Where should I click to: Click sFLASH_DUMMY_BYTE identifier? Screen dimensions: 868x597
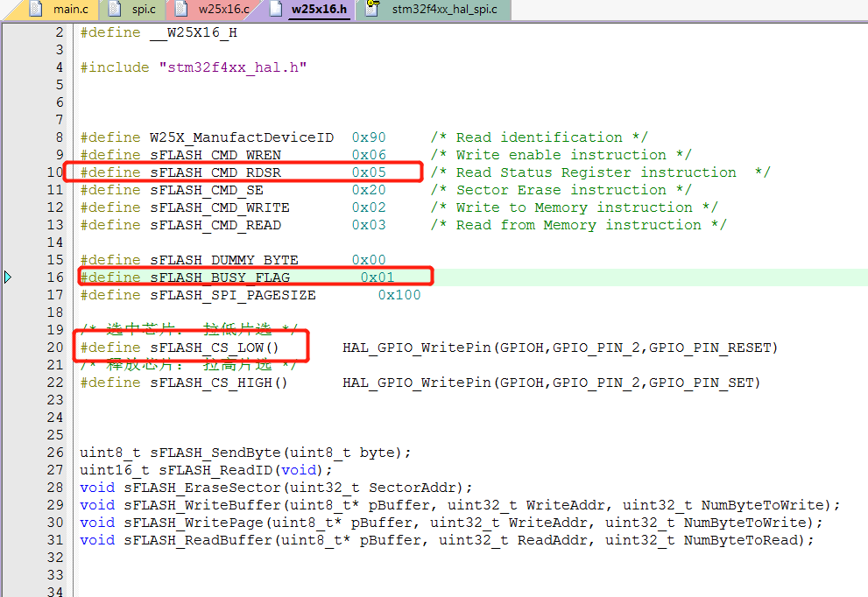click(x=224, y=260)
